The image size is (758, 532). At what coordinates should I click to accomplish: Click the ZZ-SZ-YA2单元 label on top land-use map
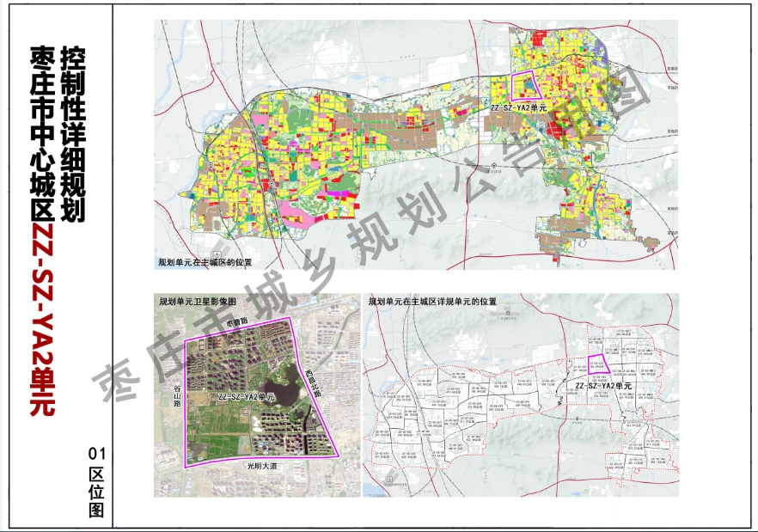point(518,109)
